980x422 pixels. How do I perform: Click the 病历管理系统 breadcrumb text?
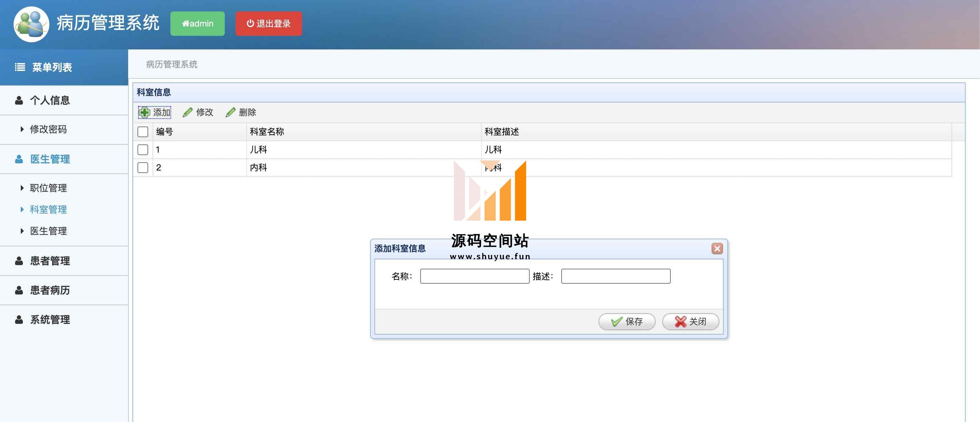pyautogui.click(x=171, y=64)
